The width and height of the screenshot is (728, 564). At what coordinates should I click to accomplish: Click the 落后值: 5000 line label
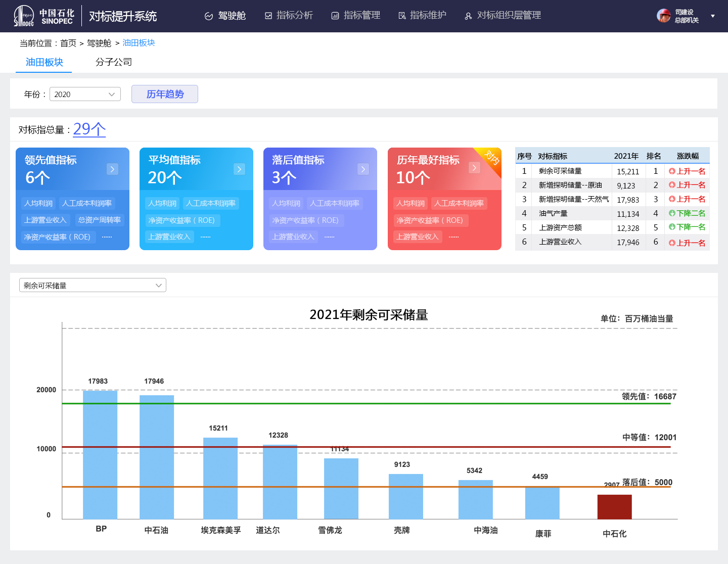(x=648, y=482)
